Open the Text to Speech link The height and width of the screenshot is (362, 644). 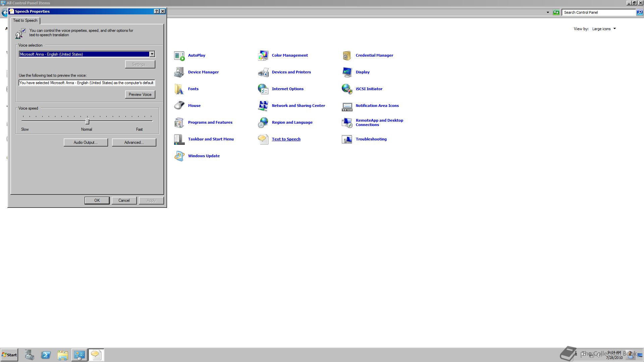(x=286, y=139)
